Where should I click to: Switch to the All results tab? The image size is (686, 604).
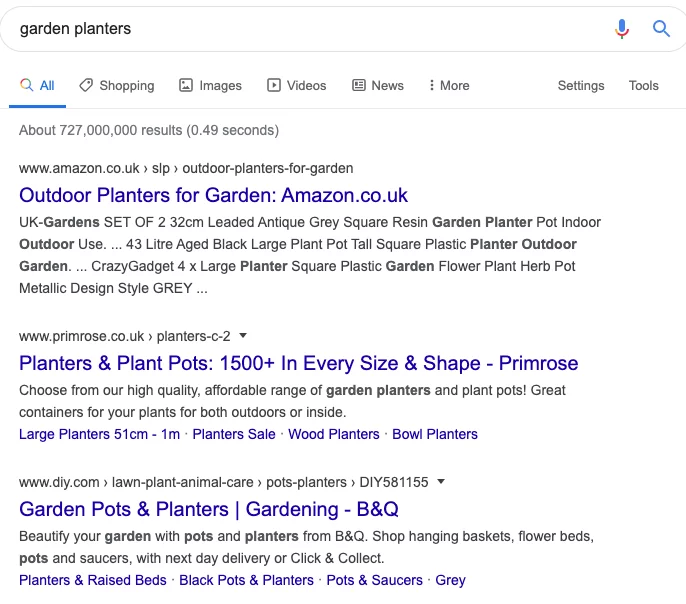click(x=38, y=85)
